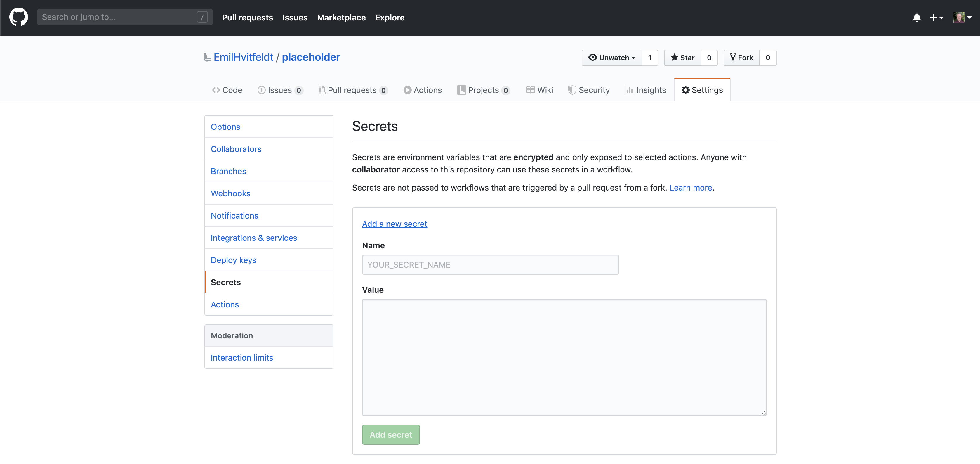Click the fork count next to Fork

pyautogui.click(x=768, y=58)
